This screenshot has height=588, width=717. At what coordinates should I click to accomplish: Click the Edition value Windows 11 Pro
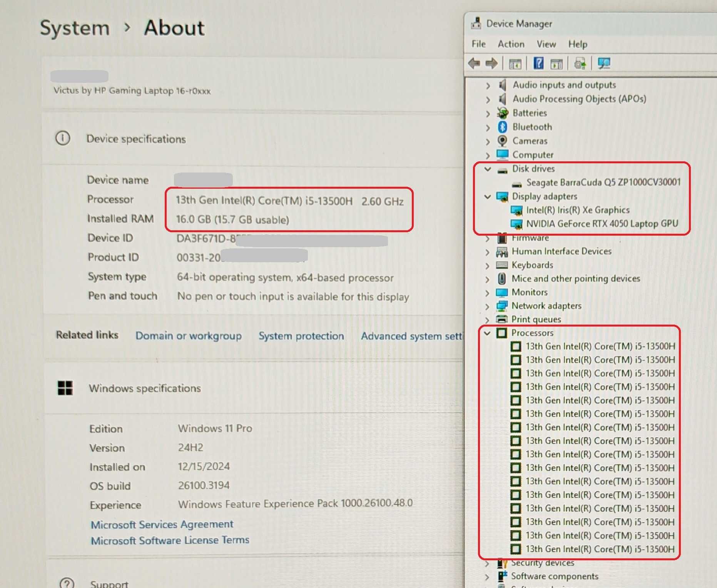[x=215, y=428]
